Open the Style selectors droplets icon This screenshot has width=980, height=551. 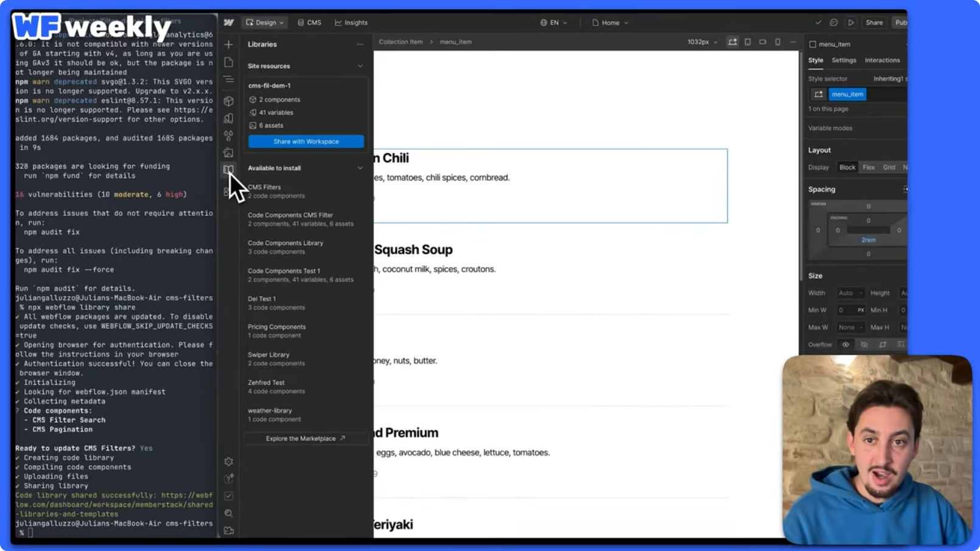tap(229, 136)
